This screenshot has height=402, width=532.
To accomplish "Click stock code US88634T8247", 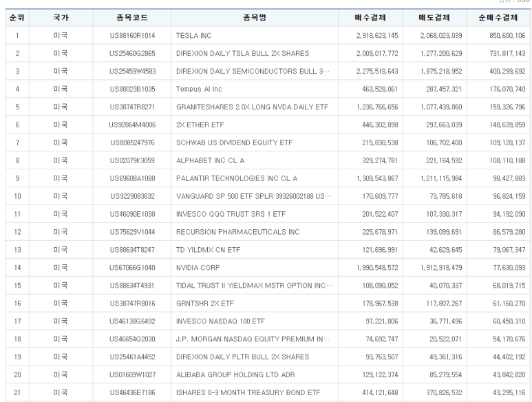I will [x=132, y=250].
